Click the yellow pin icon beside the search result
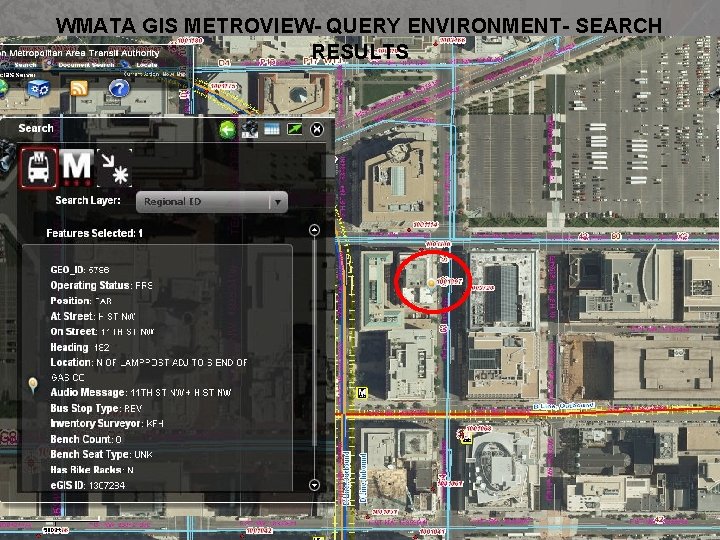This screenshot has height=540, width=720. click(x=33, y=385)
